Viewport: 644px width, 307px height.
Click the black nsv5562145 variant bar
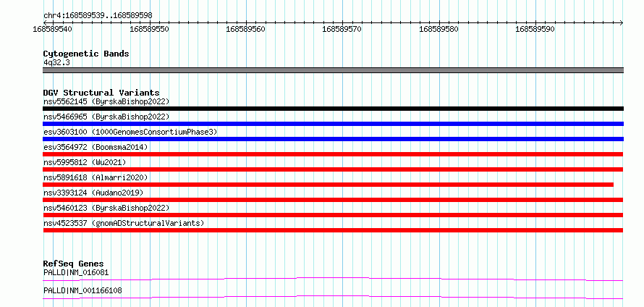(x=333, y=109)
